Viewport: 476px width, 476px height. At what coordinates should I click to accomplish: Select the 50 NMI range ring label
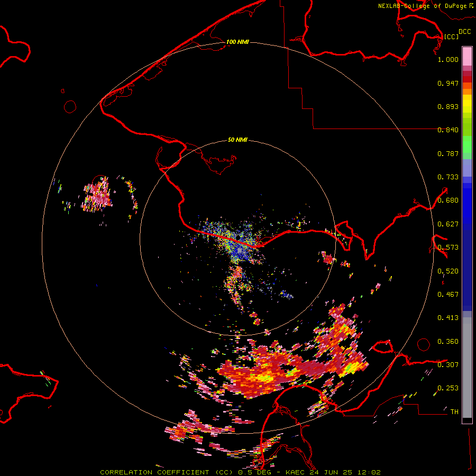237,140
